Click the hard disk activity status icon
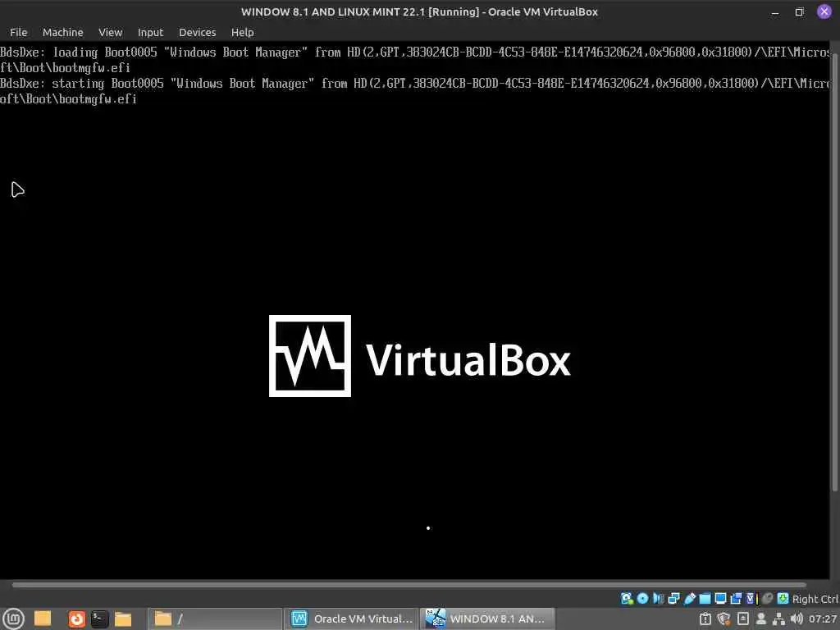This screenshot has width=840, height=630. click(x=627, y=598)
